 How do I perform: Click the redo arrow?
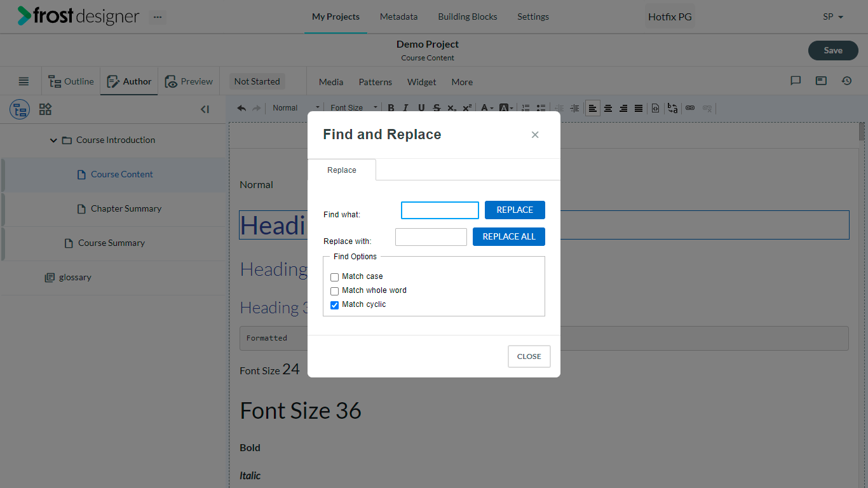(x=257, y=108)
